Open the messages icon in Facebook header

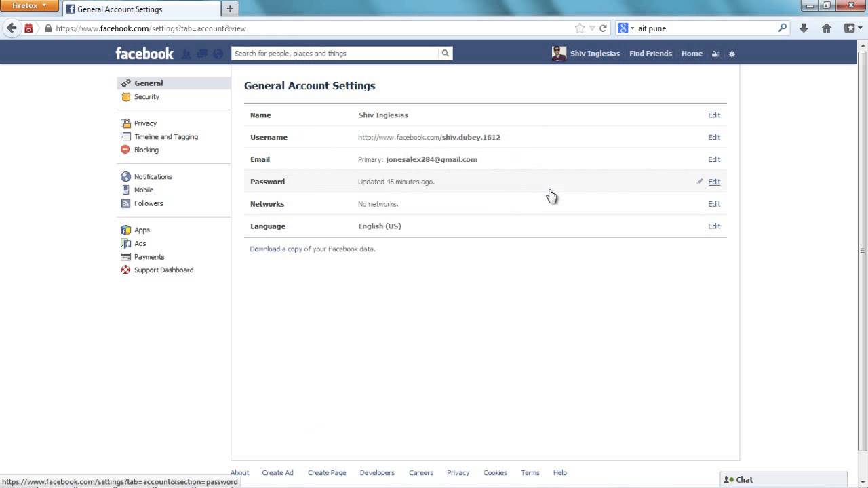click(x=202, y=54)
